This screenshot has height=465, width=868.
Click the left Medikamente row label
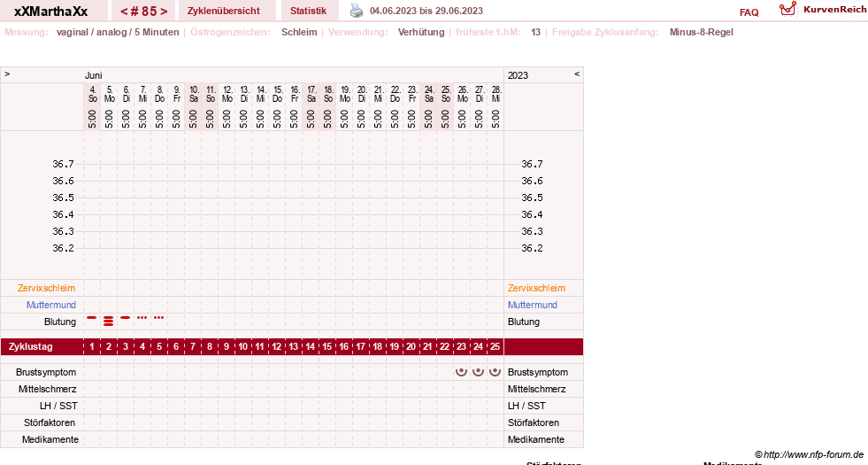coord(50,439)
